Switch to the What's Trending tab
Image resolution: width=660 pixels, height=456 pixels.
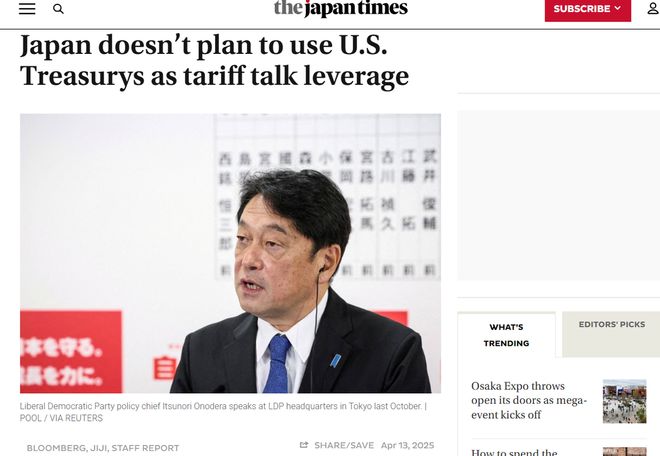(506, 335)
